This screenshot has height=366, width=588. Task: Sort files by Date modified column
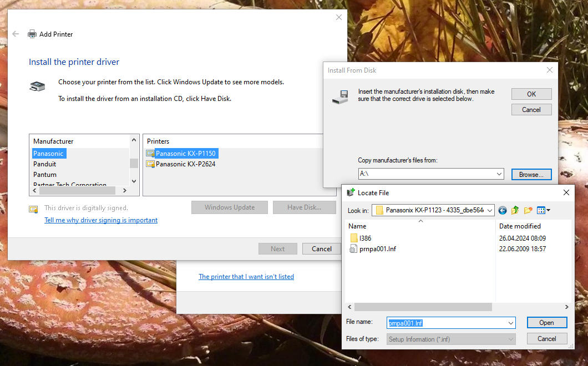click(534, 226)
